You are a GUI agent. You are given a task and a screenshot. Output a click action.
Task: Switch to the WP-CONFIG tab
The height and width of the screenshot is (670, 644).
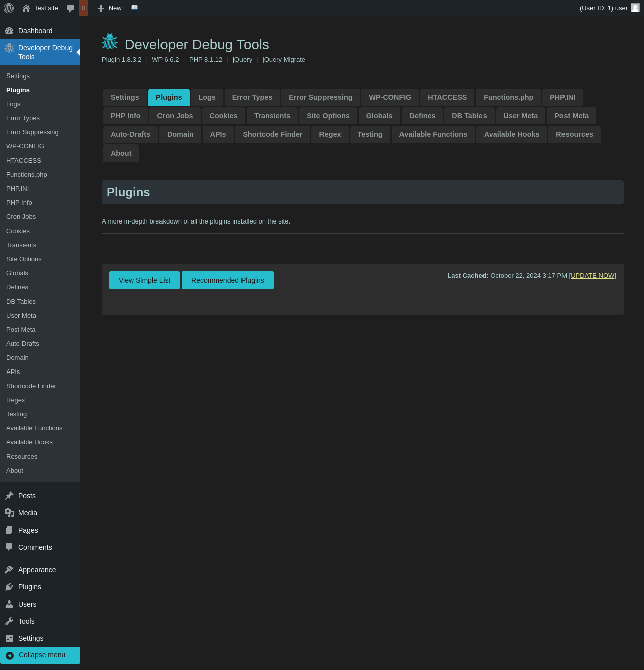(x=390, y=97)
